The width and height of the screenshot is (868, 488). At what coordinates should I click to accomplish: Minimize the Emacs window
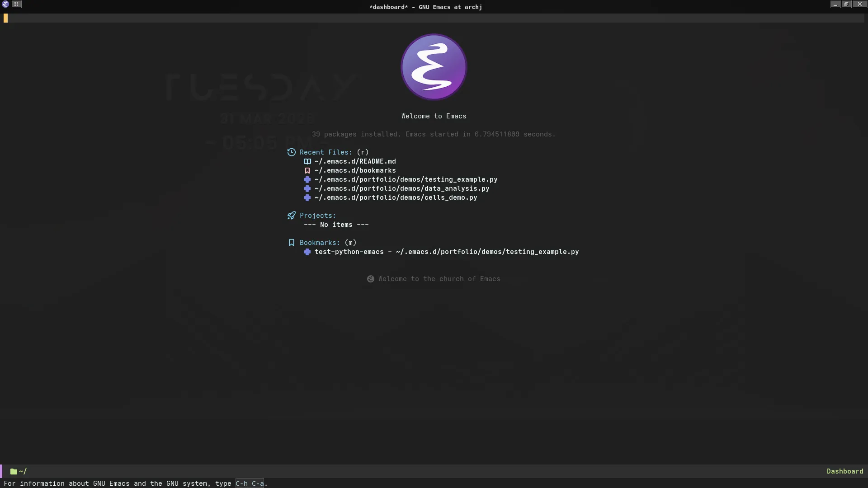pos(835,4)
